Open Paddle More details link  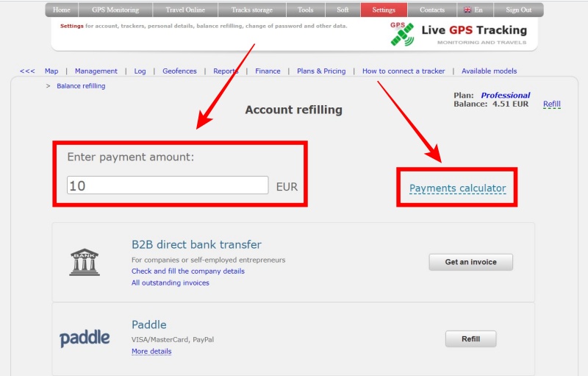point(151,352)
